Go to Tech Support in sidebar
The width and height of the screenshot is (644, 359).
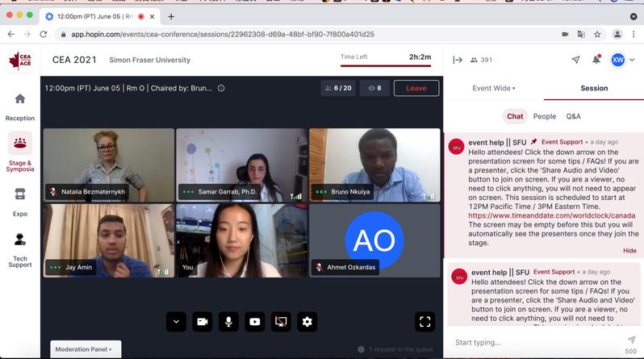click(x=19, y=250)
